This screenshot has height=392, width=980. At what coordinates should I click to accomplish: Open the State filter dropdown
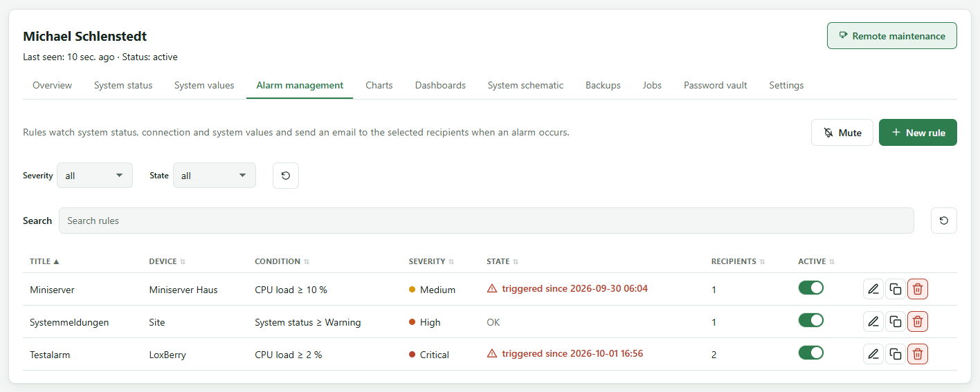coord(215,176)
